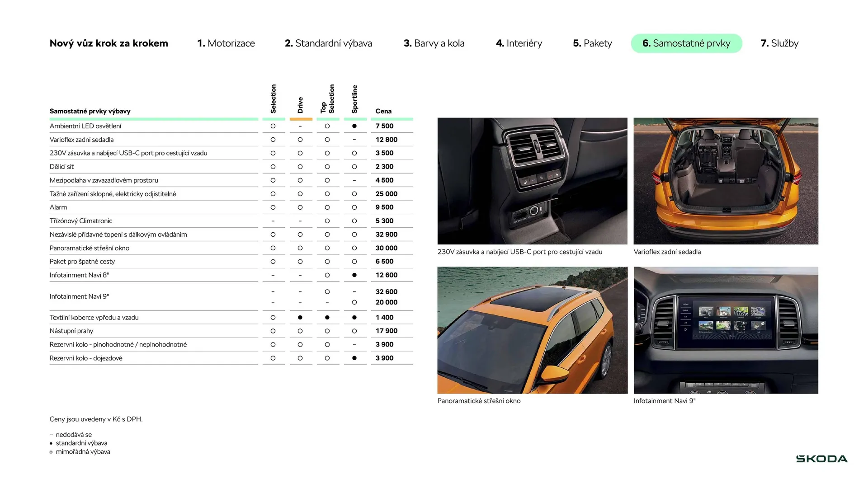Click Sportline filled dot in Infotainment Navi 8" row
This screenshot has width=868, height=488.
(354, 275)
